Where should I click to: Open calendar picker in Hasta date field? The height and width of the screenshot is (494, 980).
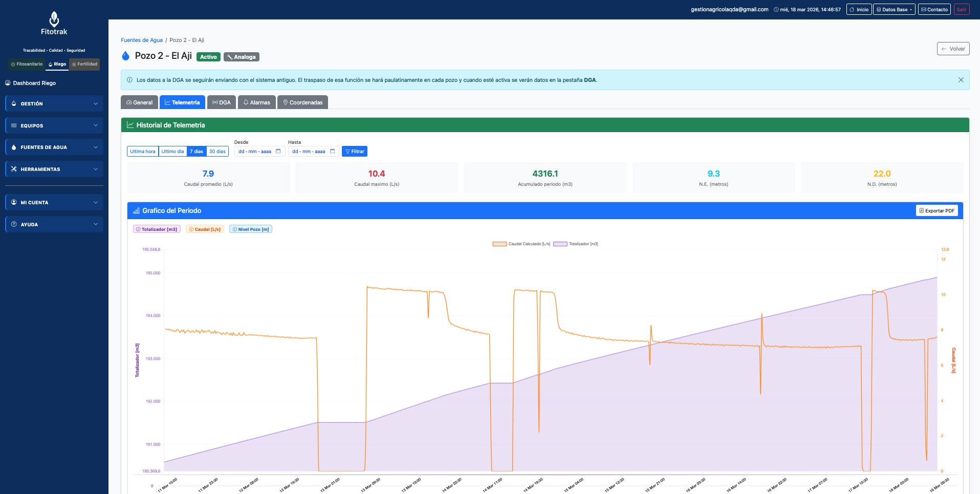(332, 151)
